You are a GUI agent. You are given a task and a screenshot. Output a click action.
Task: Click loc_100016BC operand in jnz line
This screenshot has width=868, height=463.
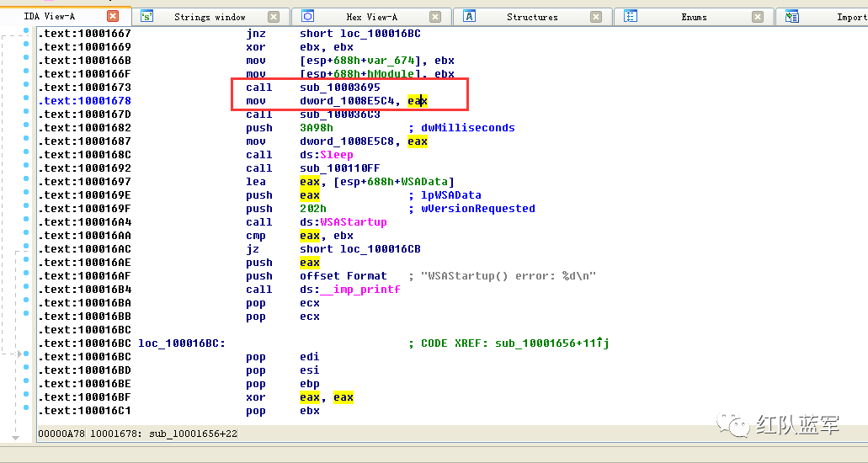(x=381, y=33)
